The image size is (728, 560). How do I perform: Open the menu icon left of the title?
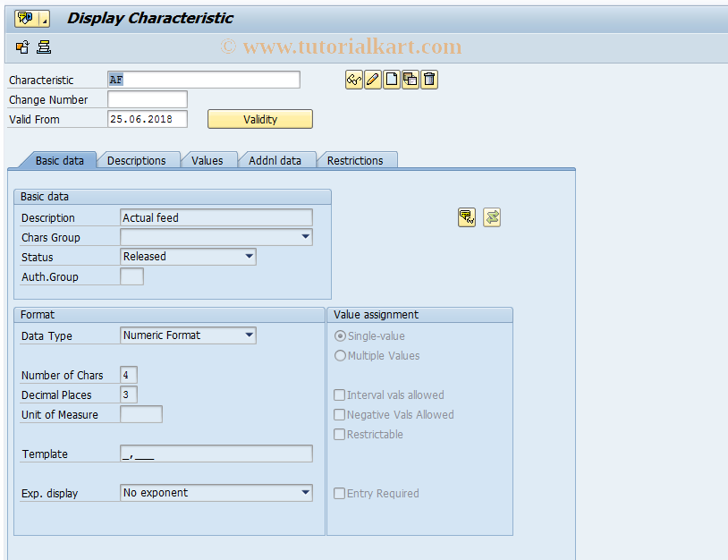click(26, 19)
